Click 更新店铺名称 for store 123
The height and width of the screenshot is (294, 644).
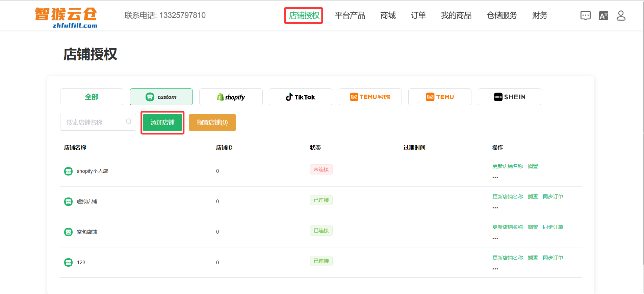pyautogui.click(x=508, y=258)
